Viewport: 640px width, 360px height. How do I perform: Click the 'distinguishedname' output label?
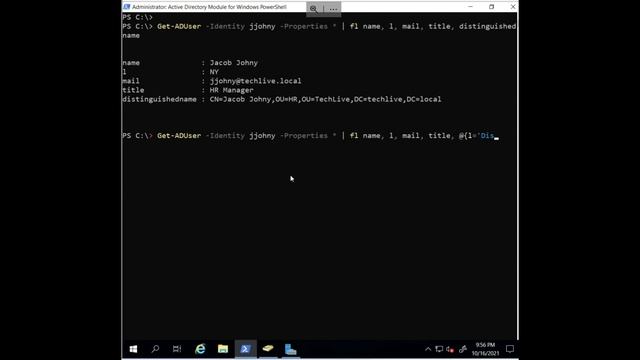(159, 99)
